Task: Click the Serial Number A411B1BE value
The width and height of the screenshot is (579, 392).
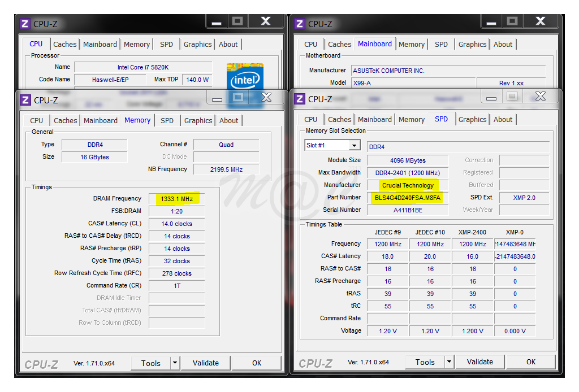Action: click(408, 210)
